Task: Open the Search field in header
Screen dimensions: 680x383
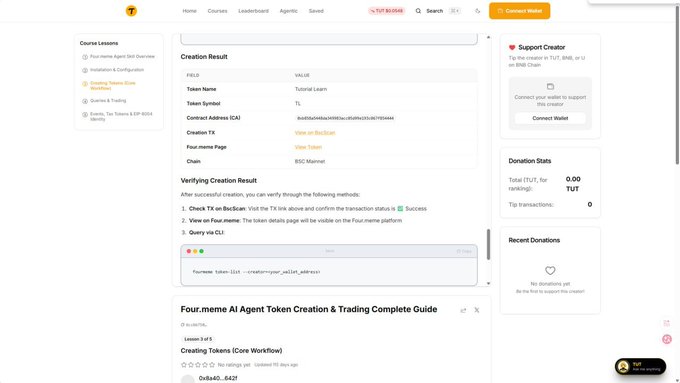Action: 438,11
